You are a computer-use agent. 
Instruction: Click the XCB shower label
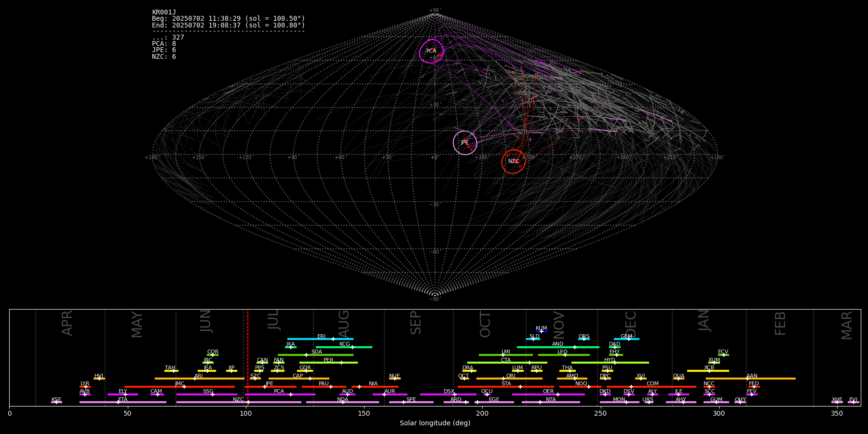coord(709,368)
